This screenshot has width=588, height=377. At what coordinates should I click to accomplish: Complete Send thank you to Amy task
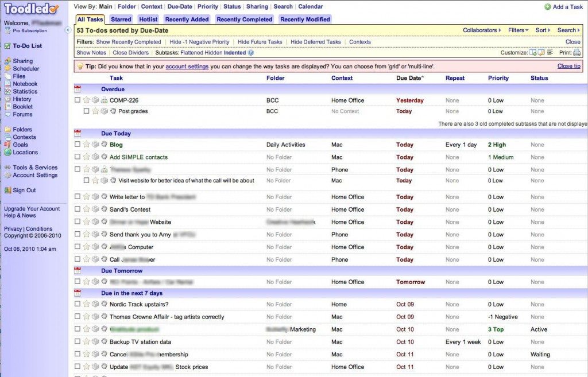(x=78, y=234)
